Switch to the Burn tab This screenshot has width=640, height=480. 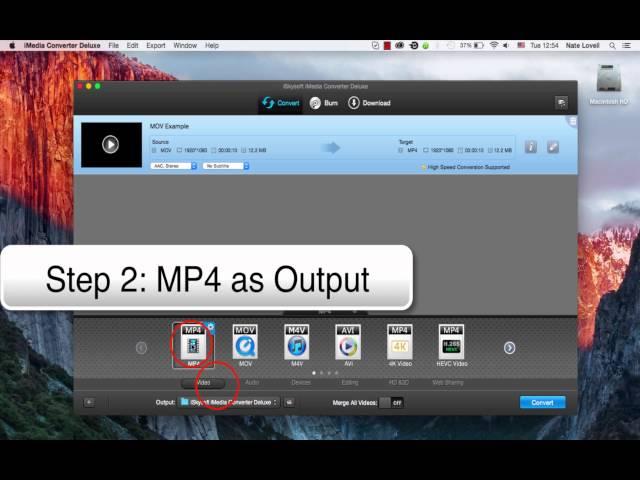pos(324,103)
